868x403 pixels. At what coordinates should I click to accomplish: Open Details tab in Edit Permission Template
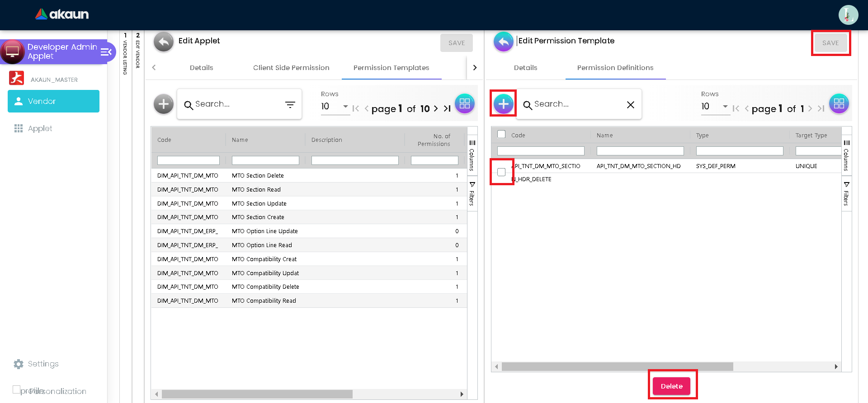[525, 68]
